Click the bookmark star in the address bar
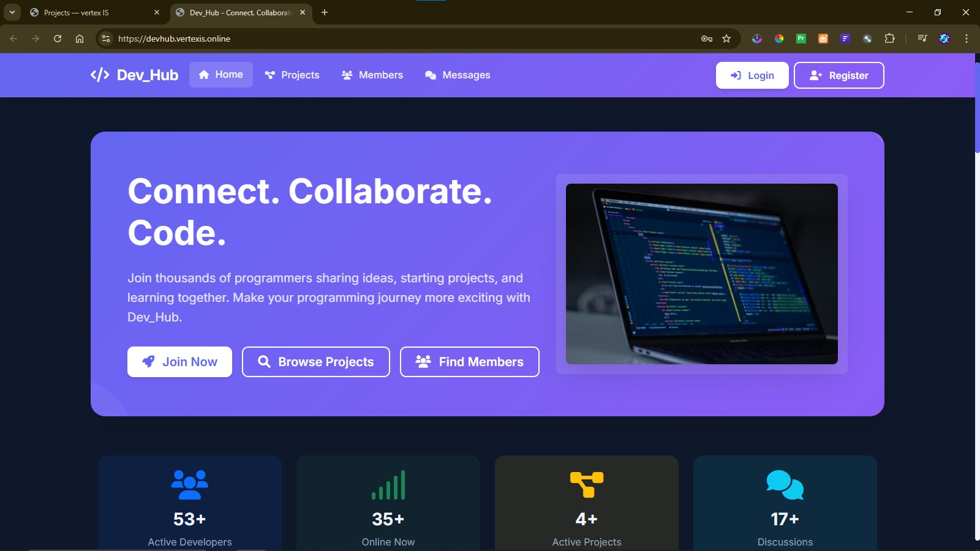This screenshot has height=551, width=980. [726, 38]
